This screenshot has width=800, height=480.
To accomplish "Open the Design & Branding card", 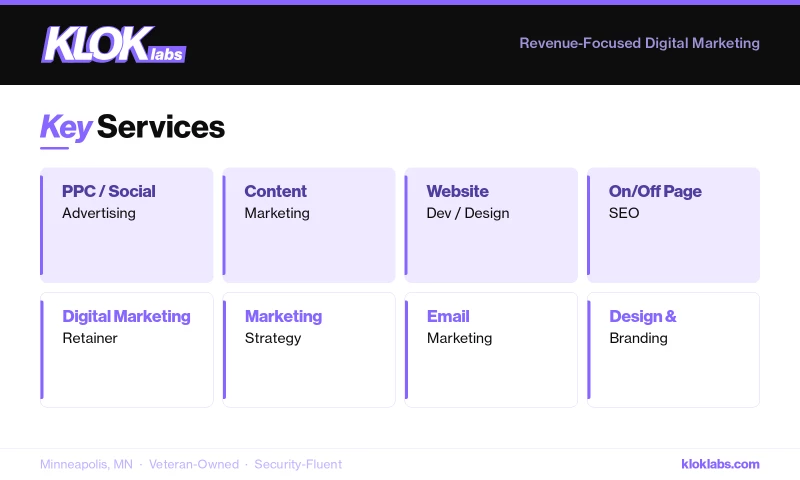I will (674, 350).
